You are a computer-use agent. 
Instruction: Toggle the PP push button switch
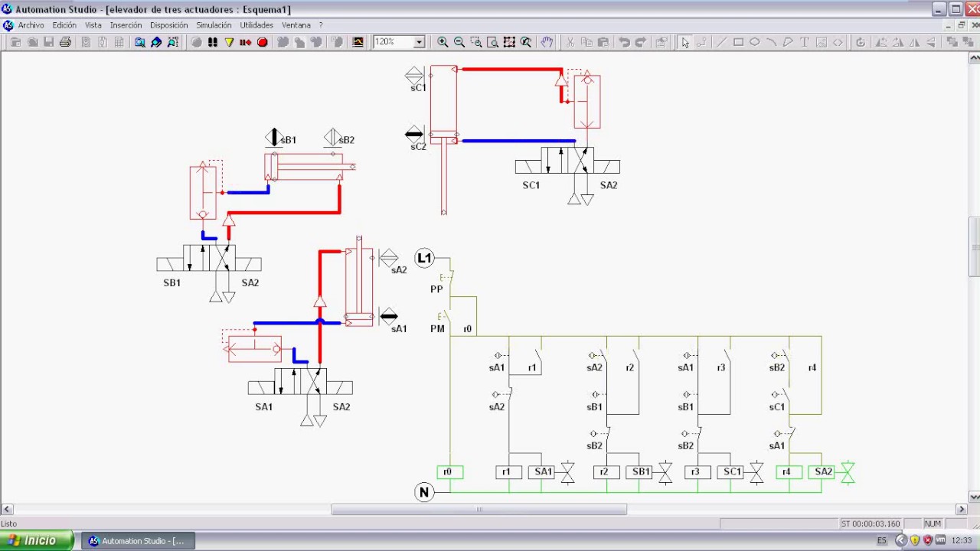pos(446,279)
